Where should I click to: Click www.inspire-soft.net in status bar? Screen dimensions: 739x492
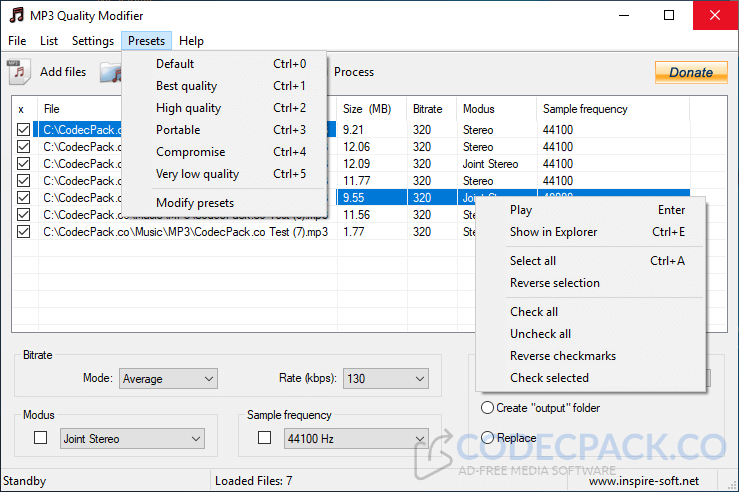point(644,481)
